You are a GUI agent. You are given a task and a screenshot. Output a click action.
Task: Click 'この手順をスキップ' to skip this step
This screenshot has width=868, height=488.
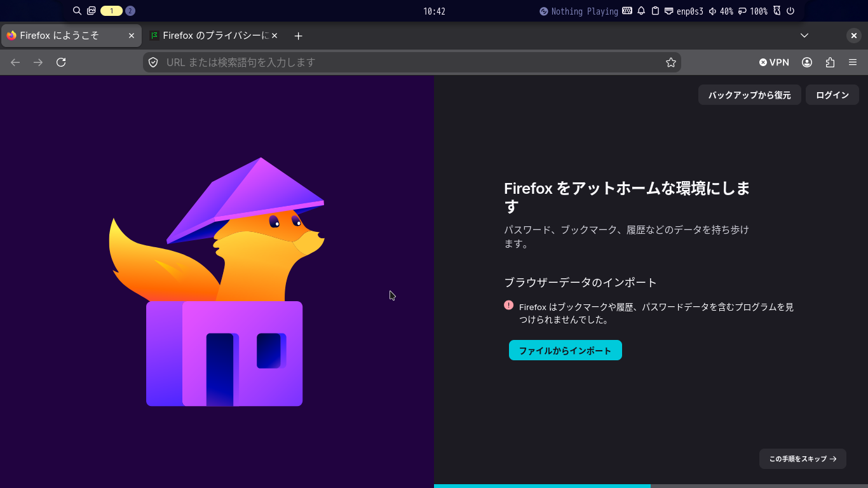click(803, 459)
